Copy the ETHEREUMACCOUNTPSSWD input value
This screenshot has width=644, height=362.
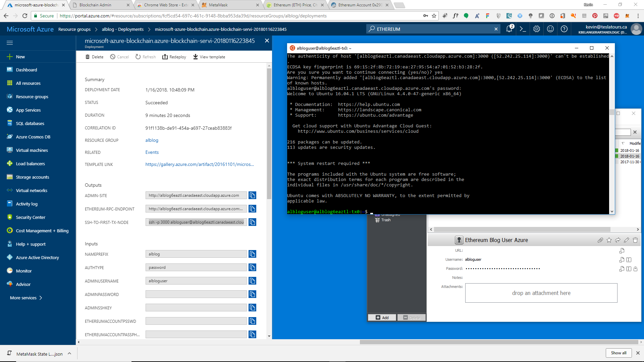pyautogui.click(x=253, y=321)
